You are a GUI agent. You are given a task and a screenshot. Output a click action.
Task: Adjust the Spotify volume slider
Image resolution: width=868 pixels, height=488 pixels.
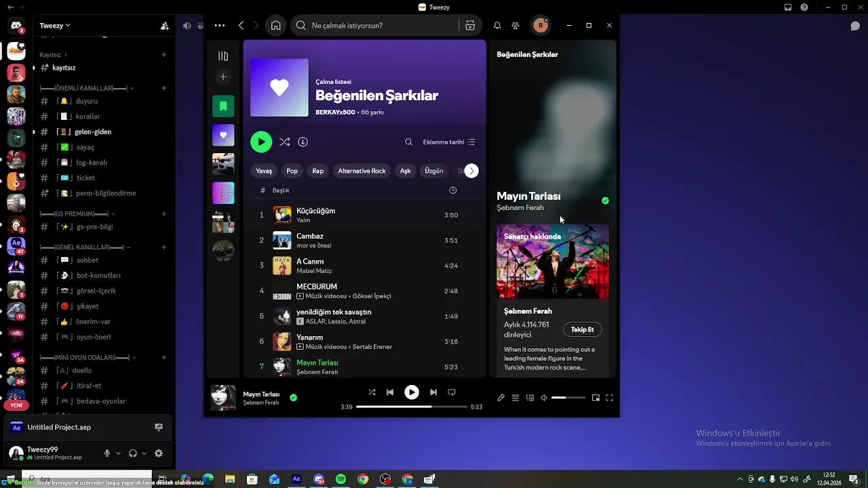coord(568,398)
